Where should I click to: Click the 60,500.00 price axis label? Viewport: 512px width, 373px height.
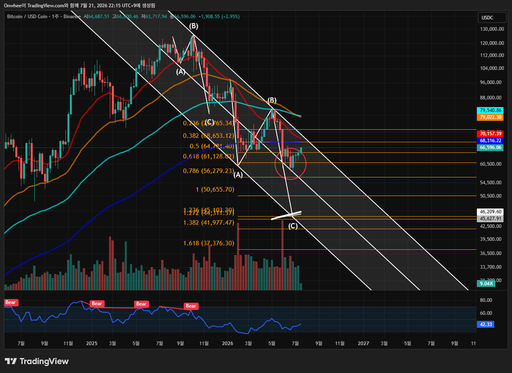tap(490, 164)
